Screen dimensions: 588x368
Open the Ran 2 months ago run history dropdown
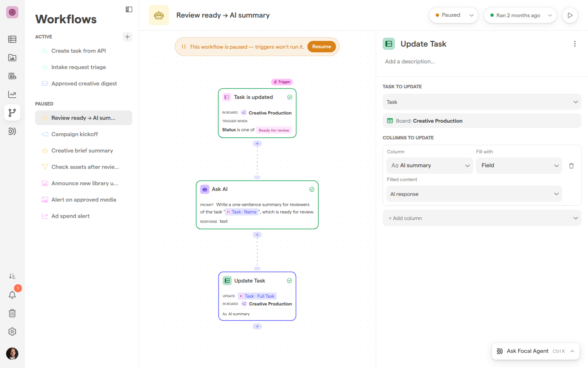(x=520, y=15)
